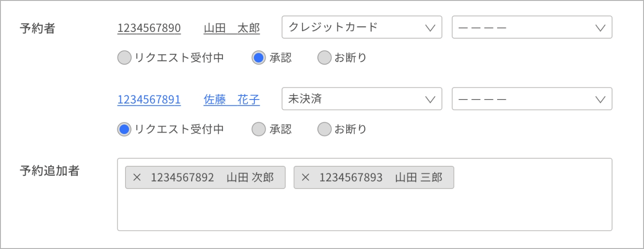Click the 佐藤 花子 name link
Image resolution: width=644 pixels, height=249 pixels.
coord(231,100)
